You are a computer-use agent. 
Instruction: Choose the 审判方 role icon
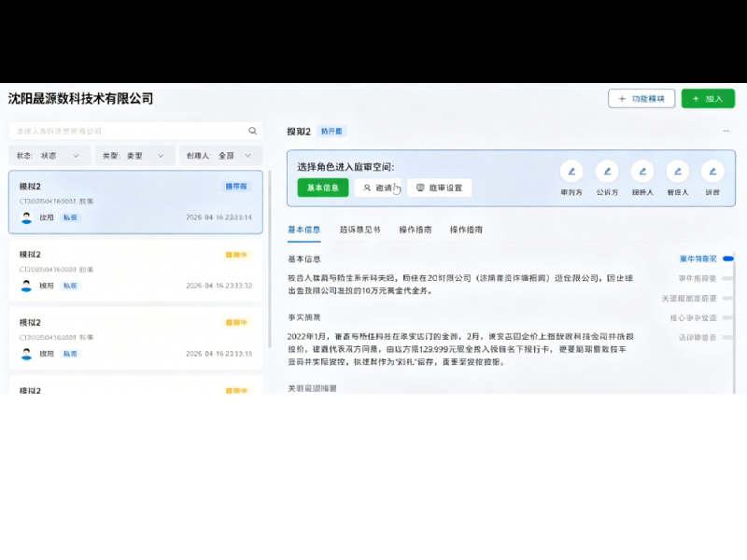click(x=571, y=172)
